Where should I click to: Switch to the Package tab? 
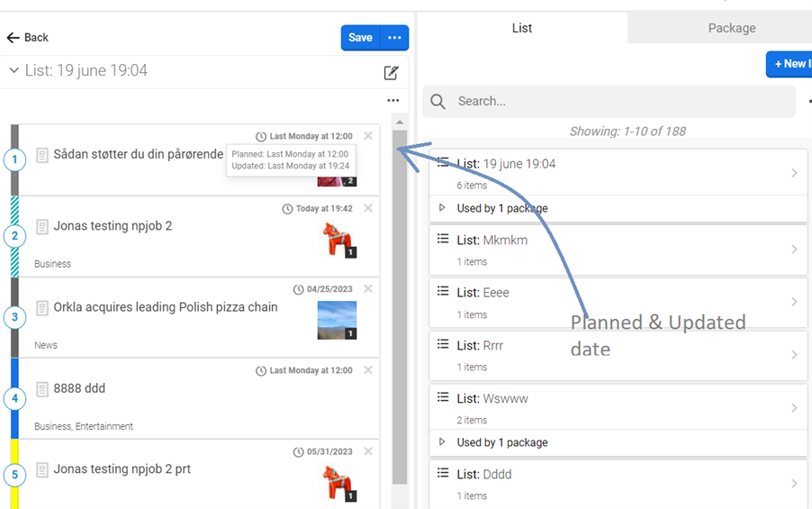(731, 28)
